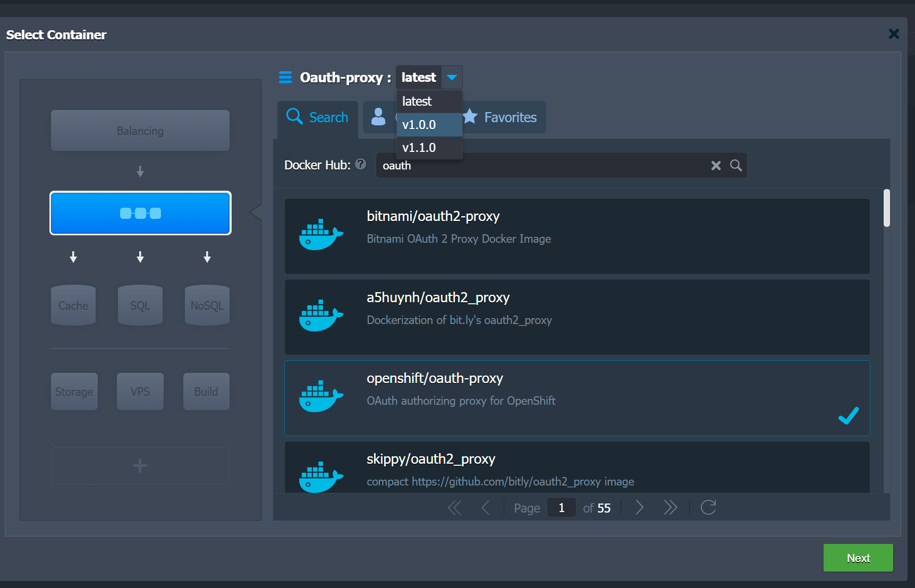
Task: Select the Balancing layer block
Action: 140,131
